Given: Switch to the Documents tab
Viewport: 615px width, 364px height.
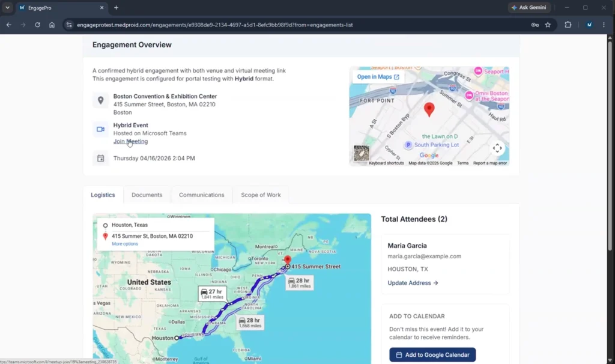Looking at the screenshot, I should point(147,195).
